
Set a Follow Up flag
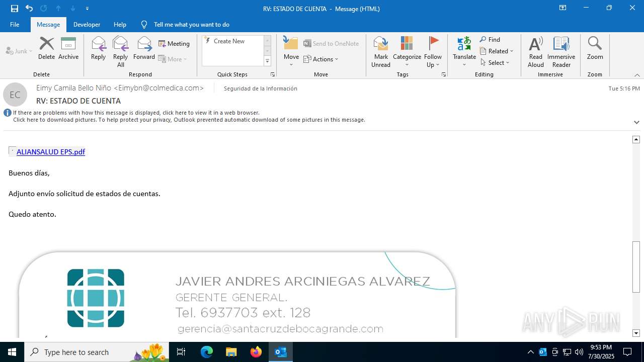[x=433, y=52]
